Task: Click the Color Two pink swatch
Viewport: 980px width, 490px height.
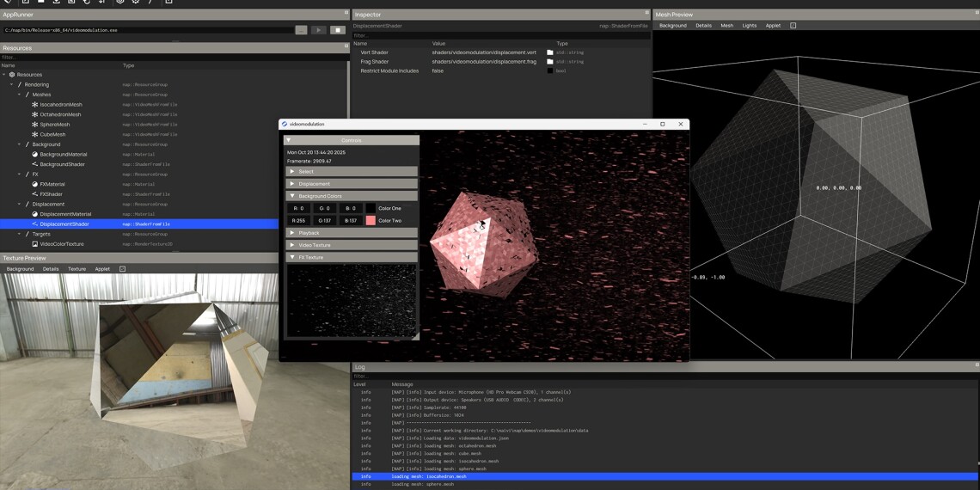Action: coord(371,221)
